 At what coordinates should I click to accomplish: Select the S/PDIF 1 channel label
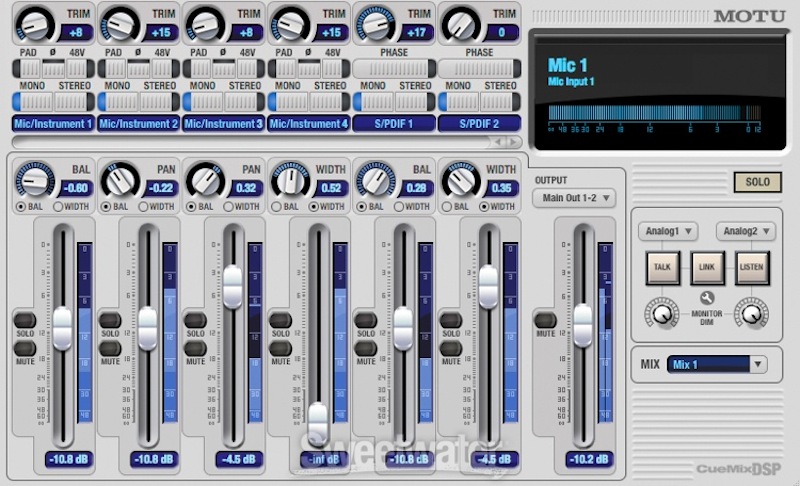click(394, 123)
